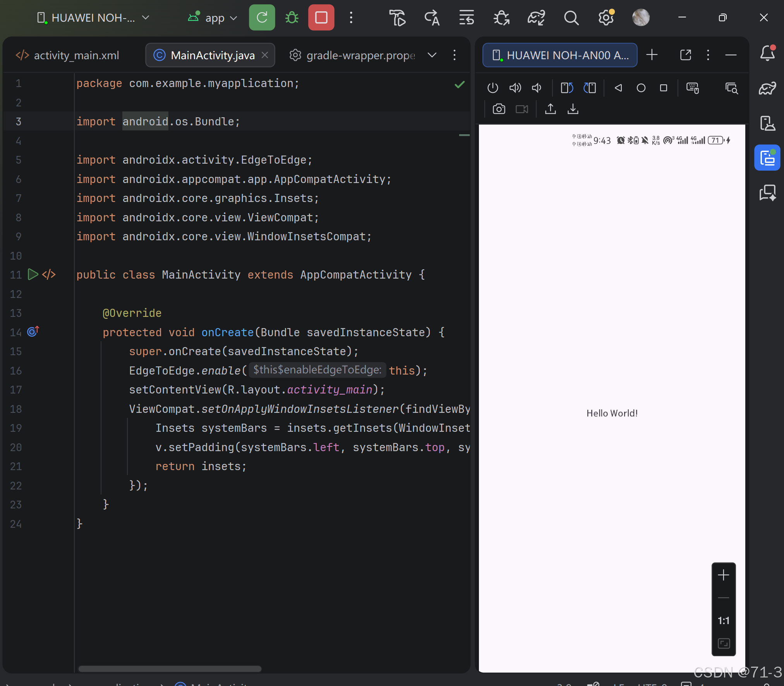Stop the running app

(x=321, y=17)
